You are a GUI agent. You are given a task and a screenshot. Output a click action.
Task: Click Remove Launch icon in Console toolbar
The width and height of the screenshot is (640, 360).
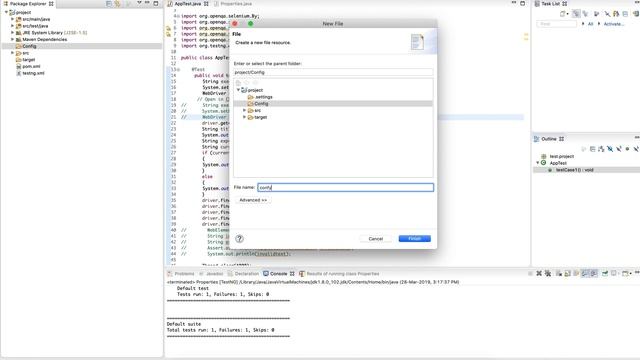coord(539,273)
